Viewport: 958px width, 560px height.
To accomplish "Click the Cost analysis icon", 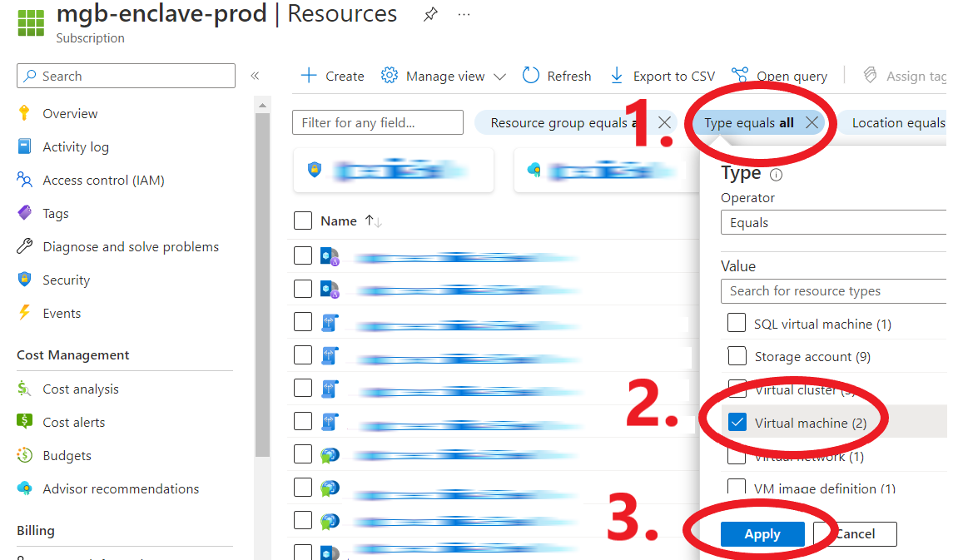I will tap(24, 389).
